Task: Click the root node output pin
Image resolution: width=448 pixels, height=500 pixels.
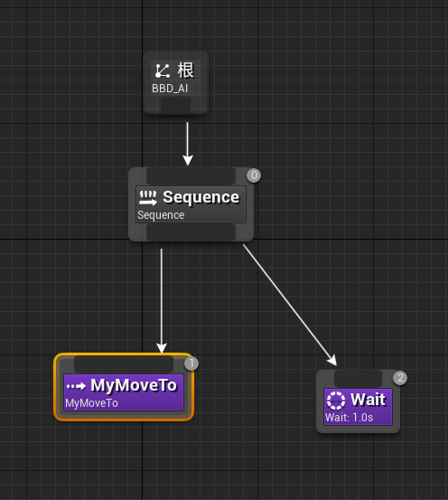Action: tap(175, 105)
